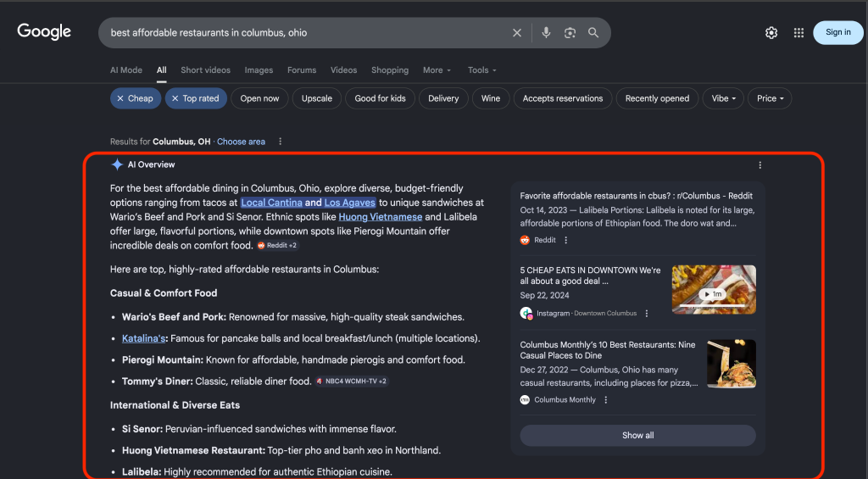The width and height of the screenshot is (868, 479).
Task: Open the Price filter dropdown
Action: tap(770, 98)
